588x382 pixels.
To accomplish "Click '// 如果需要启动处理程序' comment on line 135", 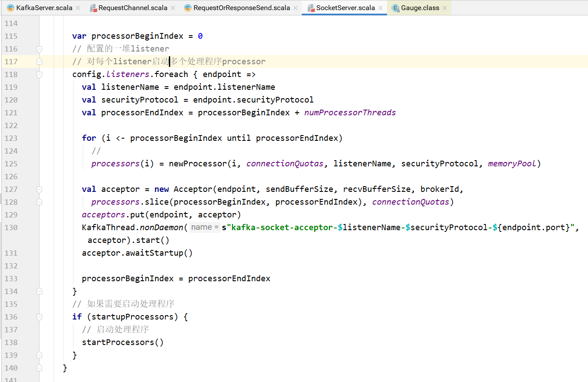I will coord(124,304).
